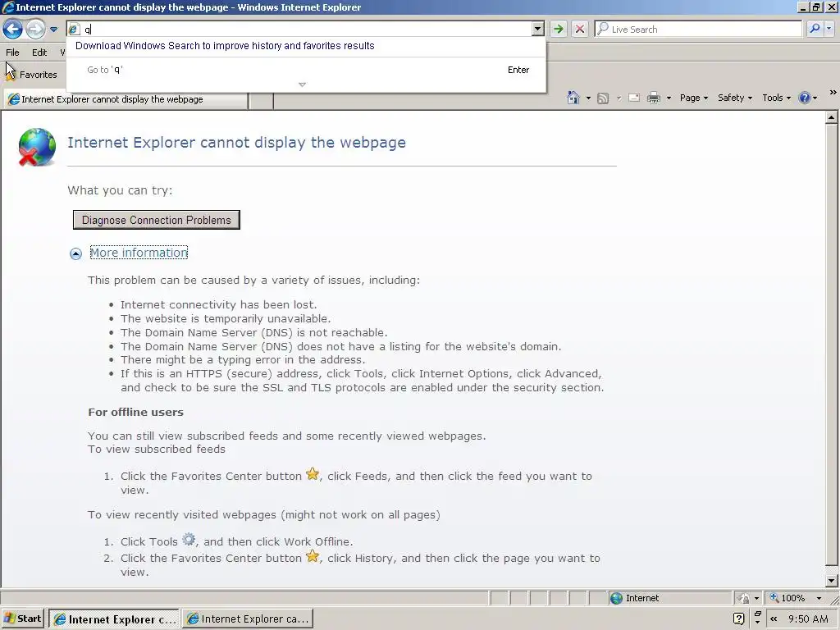The height and width of the screenshot is (630, 840).
Task: Expand hidden system tray icons chevron
Action: [774, 619]
